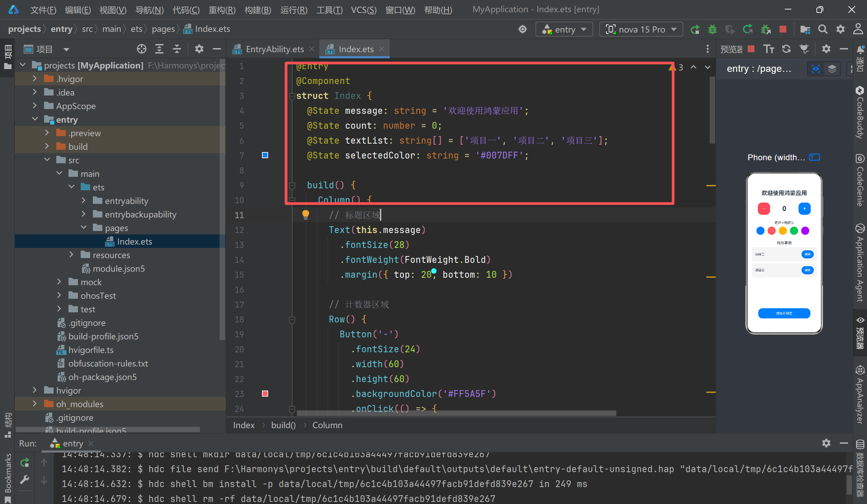Open the entry run configuration dropdown
The height and width of the screenshot is (504, 867).
pyautogui.click(x=564, y=29)
